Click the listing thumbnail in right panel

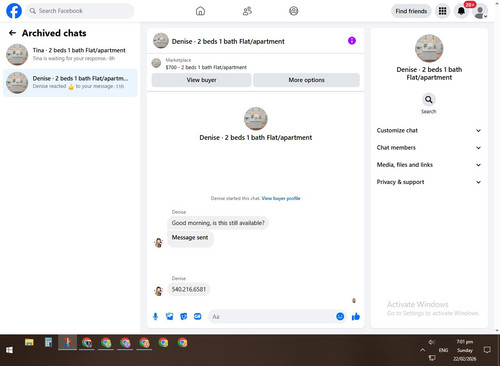(x=429, y=48)
